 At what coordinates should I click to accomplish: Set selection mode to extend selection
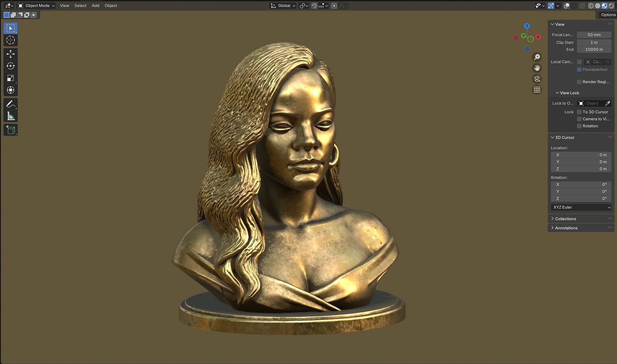pyautogui.click(x=13, y=15)
